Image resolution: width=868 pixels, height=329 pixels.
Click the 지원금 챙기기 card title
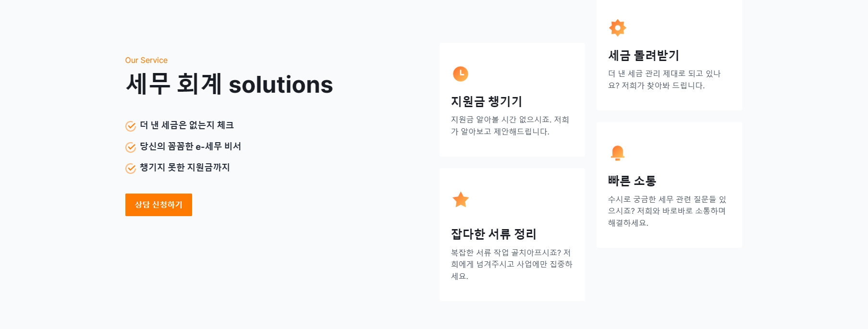coord(486,101)
